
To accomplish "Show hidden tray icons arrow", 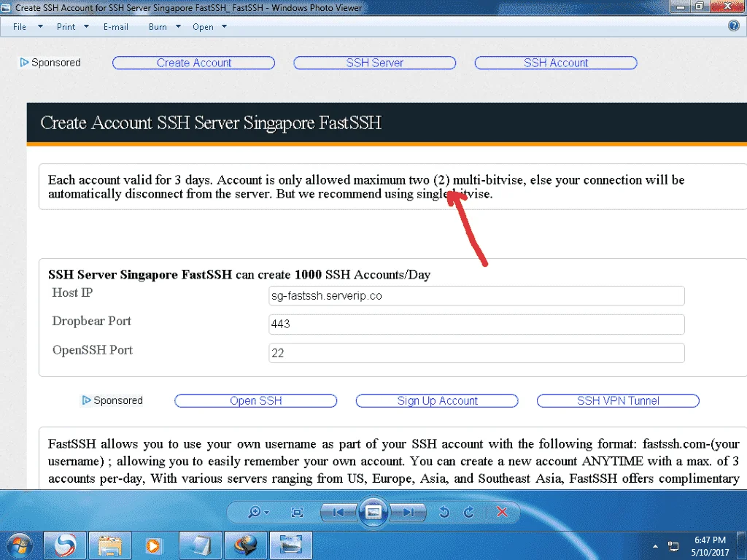I will (655, 546).
